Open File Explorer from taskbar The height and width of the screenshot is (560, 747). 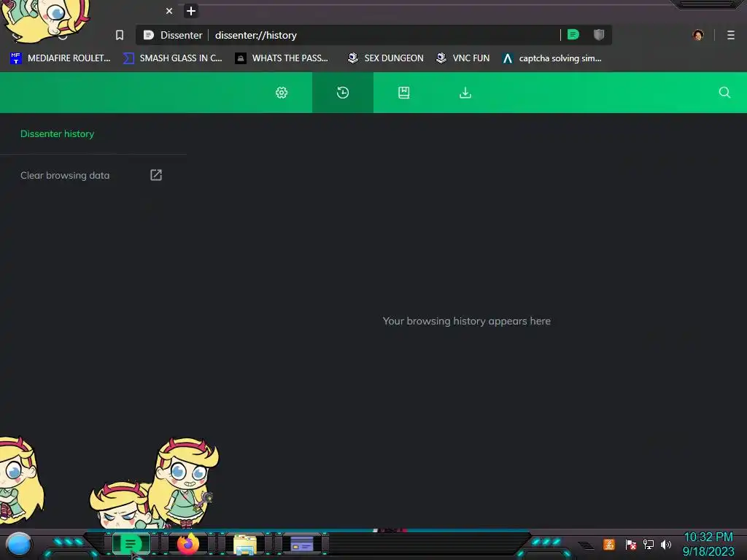pos(245,544)
